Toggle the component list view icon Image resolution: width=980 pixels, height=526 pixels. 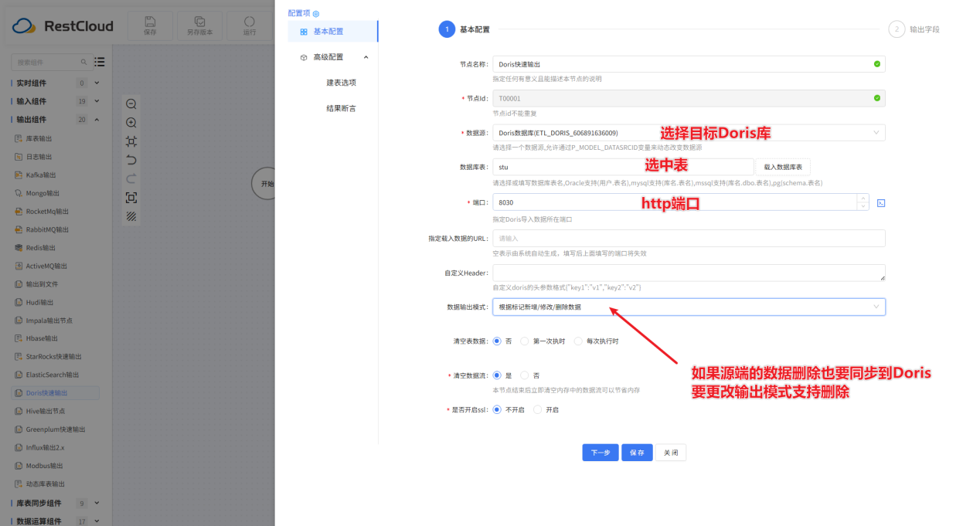pyautogui.click(x=100, y=62)
